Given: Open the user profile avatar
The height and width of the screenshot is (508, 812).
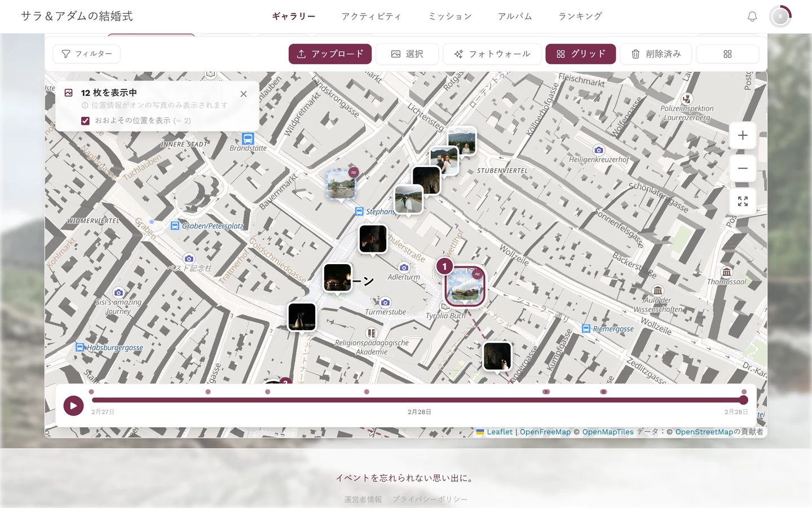Looking at the screenshot, I should (780, 16).
